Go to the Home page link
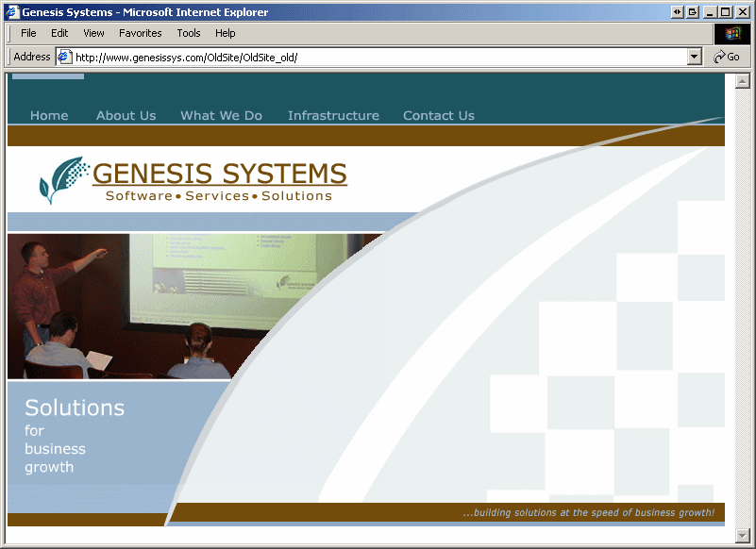The width and height of the screenshot is (756, 549). pyautogui.click(x=49, y=116)
